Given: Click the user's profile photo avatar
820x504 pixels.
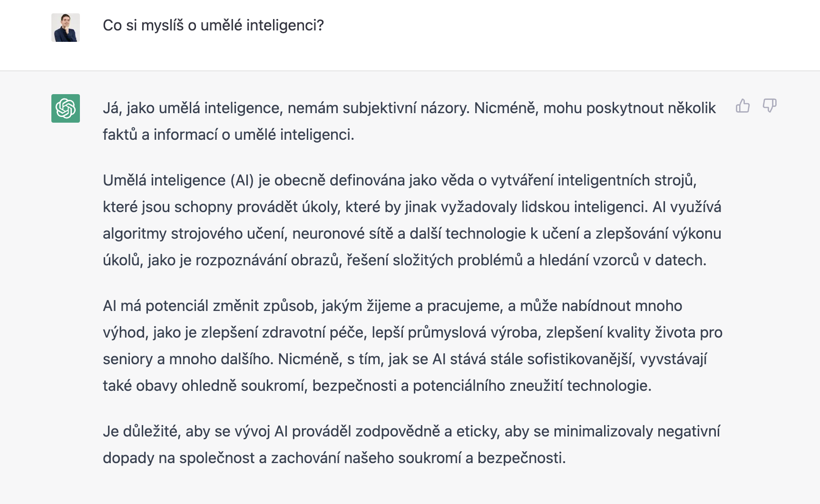Looking at the screenshot, I should coord(66,28).
